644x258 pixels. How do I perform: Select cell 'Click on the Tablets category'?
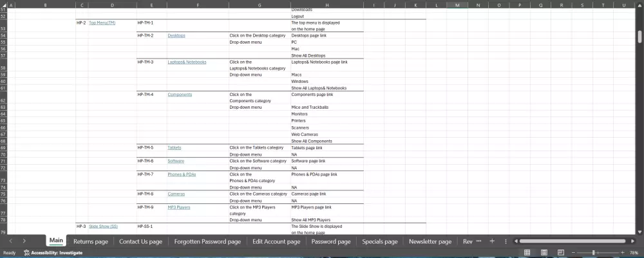260,148
